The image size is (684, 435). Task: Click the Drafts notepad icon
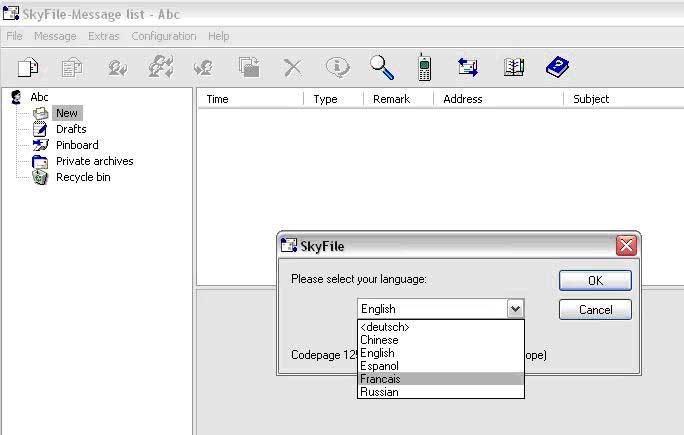coord(40,129)
